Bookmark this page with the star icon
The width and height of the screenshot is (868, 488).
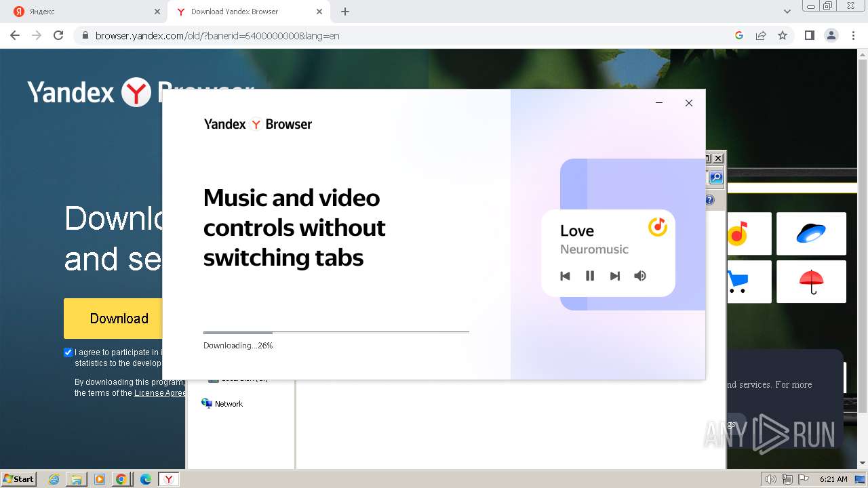click(783, 35)
